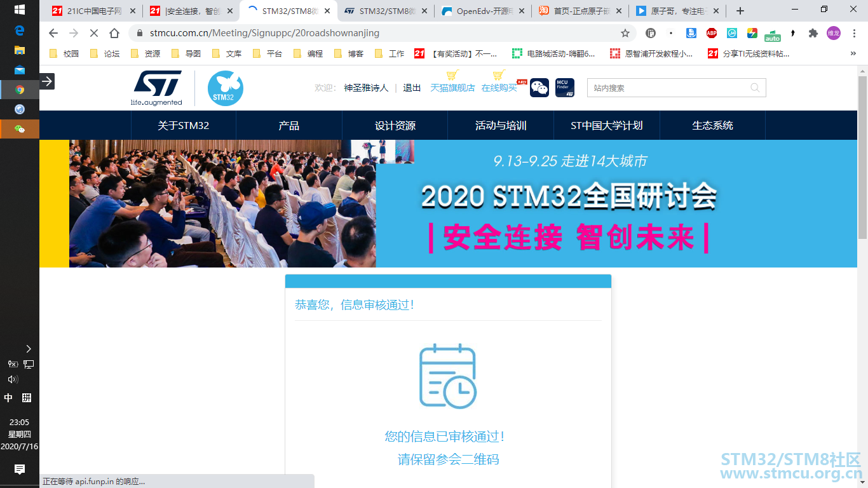Open the Mail app on the taskbar
The image size is (868, 488).
click(x=20, y=70)
